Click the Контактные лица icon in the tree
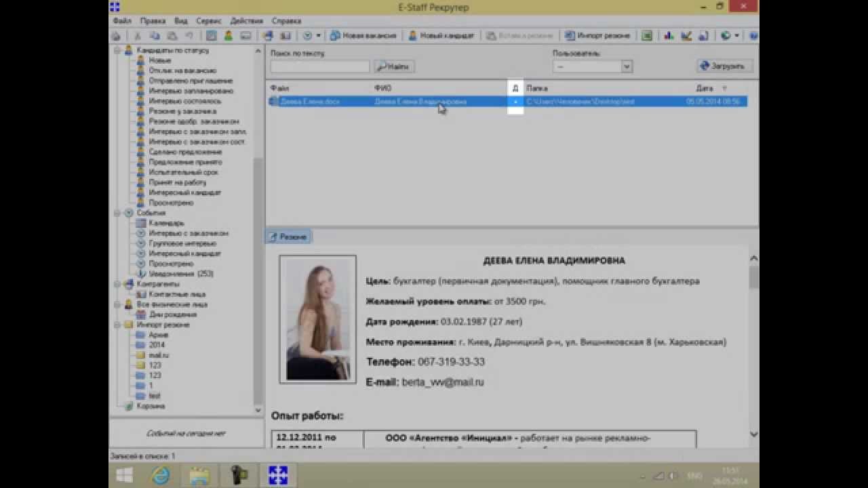Screen dimensions: 868x488 [x=141, y=294]
